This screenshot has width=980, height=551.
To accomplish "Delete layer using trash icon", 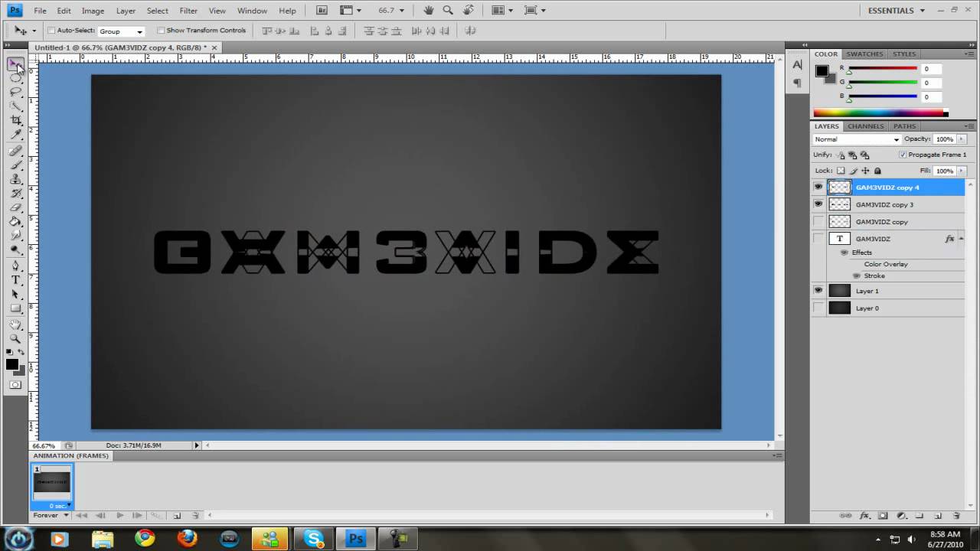I will click(957, 516).
